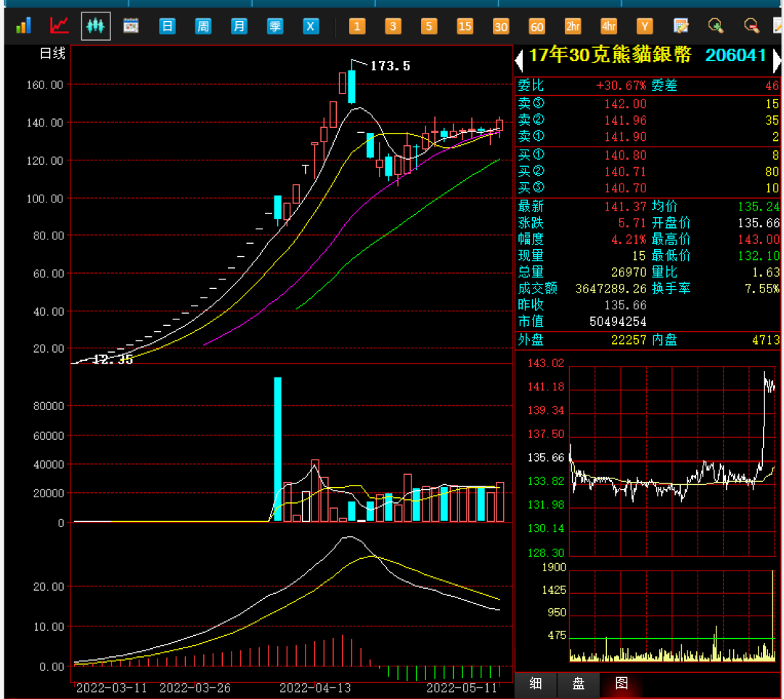Click the T marker on price chart
This screenshot has width=784, height=699.
(305, 170)
